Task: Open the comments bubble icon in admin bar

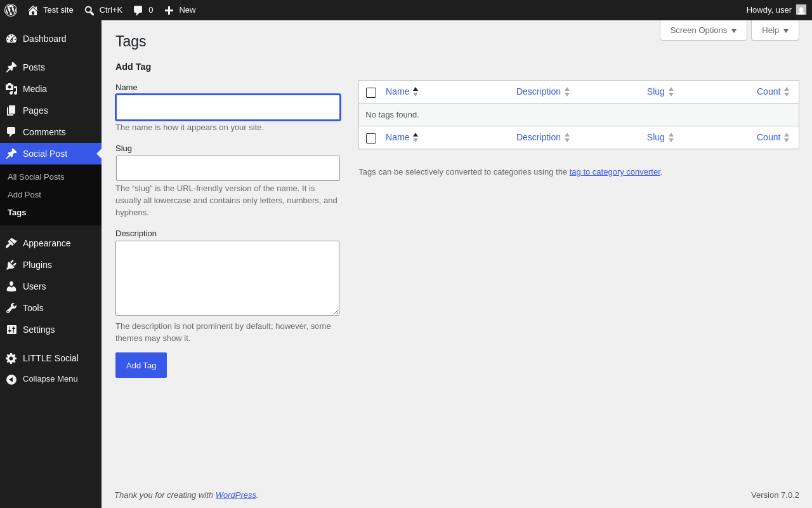Action: point(138,10)
